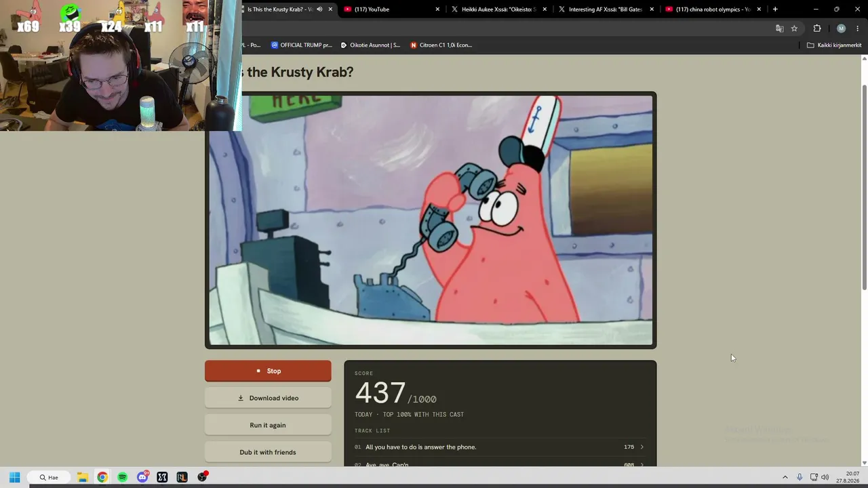Stop the current dub playback
This screenshot has width=868, height=488.
click(x=268, y=371)
